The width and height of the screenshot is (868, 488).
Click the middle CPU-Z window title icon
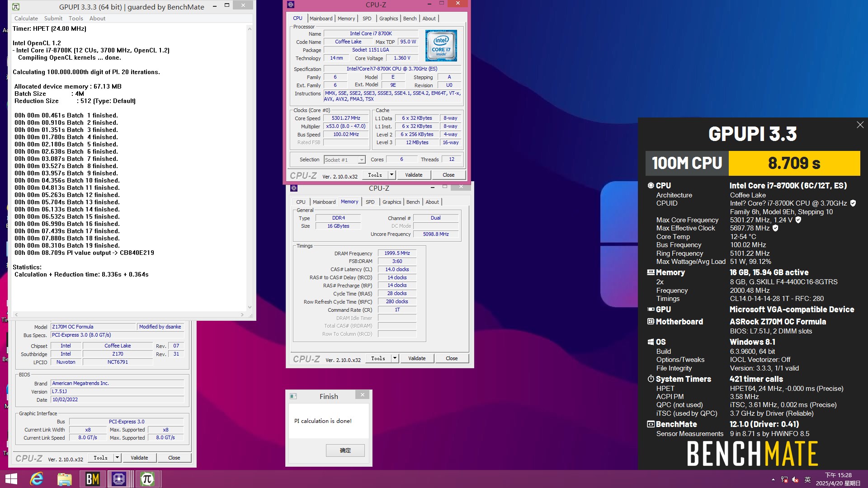pyautogui.click(x=294, y=188)
